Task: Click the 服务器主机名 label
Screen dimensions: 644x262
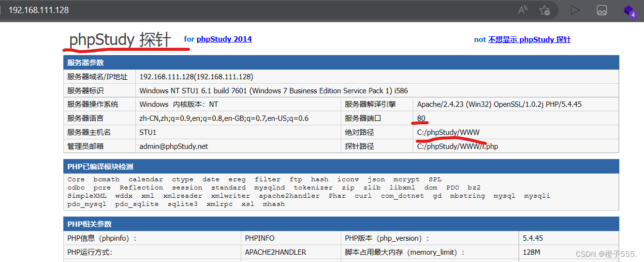Action: point(89,132)
